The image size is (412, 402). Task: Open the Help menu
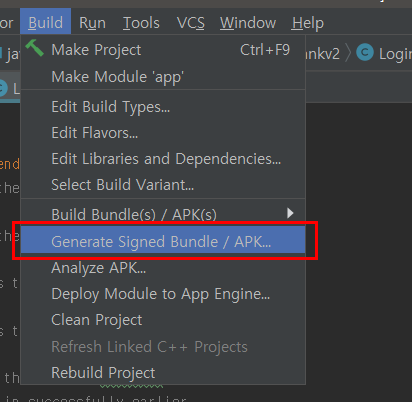point(307,23)
